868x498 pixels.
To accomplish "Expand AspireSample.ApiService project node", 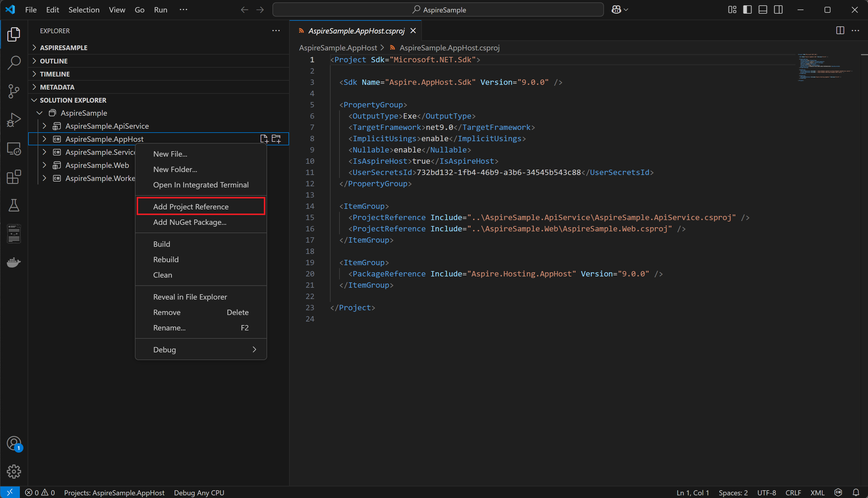I will tap(44, 126).
